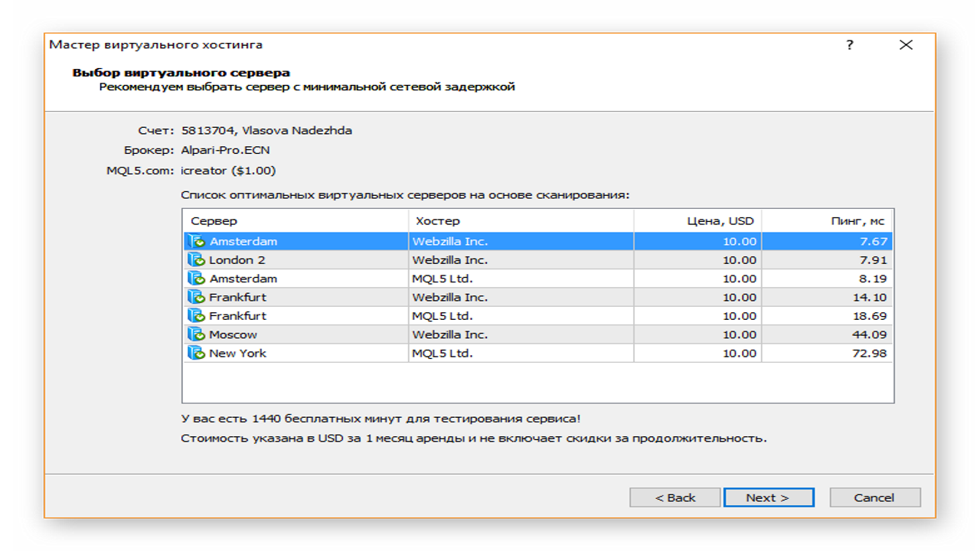
Task: Click the New York server icon
Action: click(196, 353)
